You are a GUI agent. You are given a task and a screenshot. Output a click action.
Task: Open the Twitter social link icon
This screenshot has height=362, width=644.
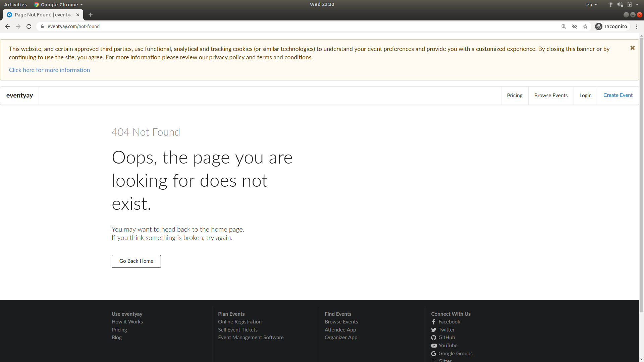(433, 330)
